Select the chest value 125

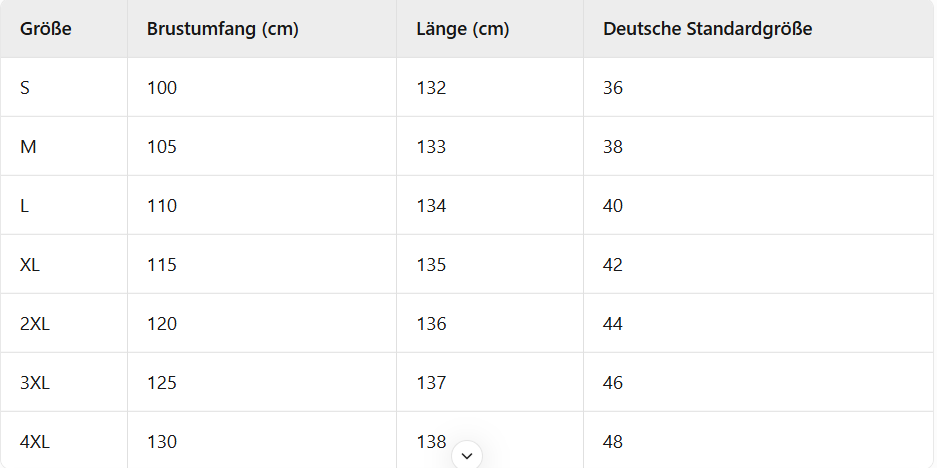[162, 383]
